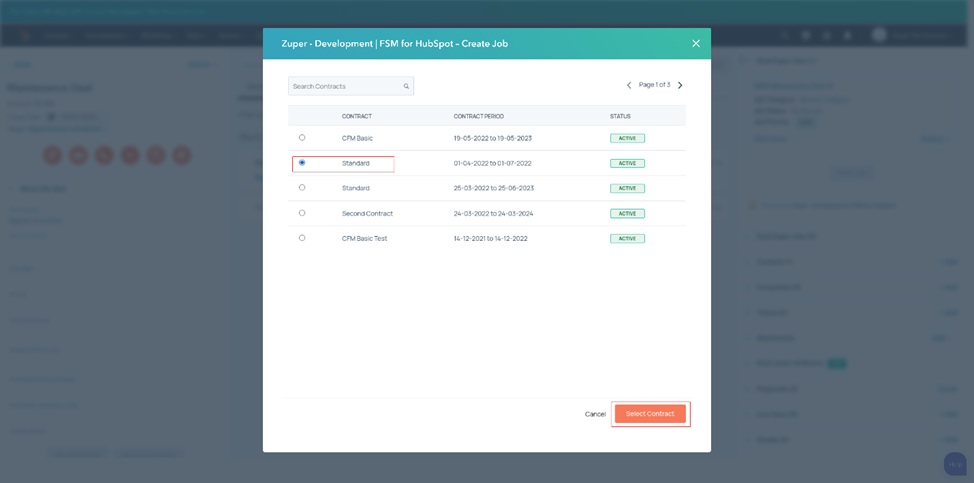The height and width of the screenshot is (483, 974).
Task: Go to previous page of contracts
Action: tap(629, 86)
